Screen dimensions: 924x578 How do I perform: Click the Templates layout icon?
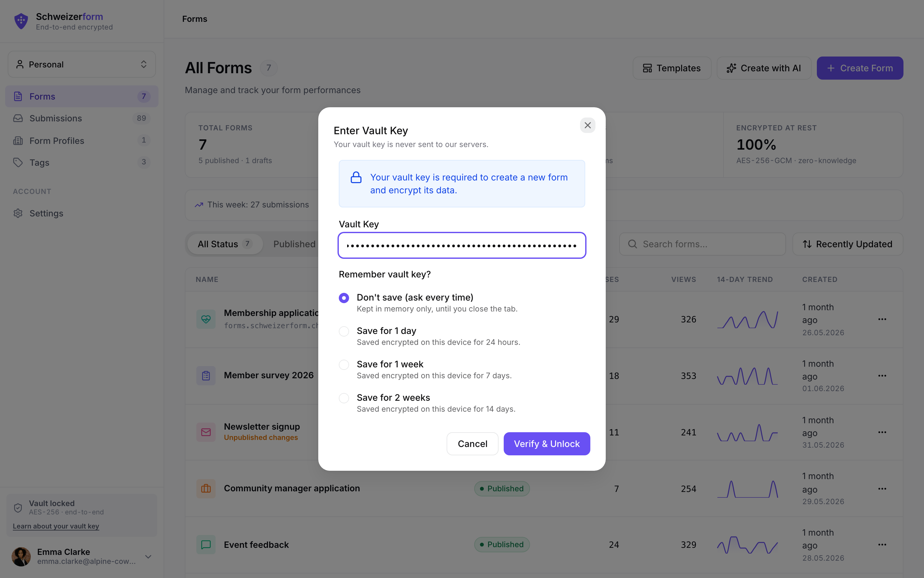pos(647,68)
